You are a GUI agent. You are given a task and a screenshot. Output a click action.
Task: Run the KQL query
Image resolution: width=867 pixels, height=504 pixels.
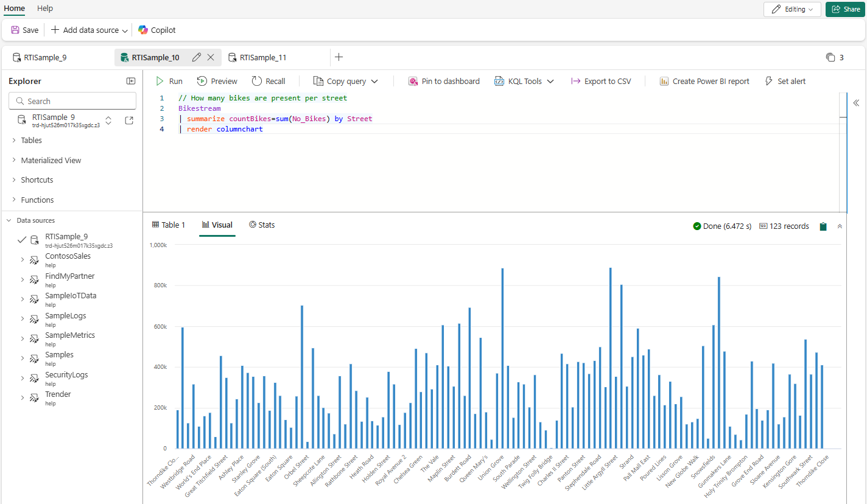pyautogui.click(x=169, y=81)
